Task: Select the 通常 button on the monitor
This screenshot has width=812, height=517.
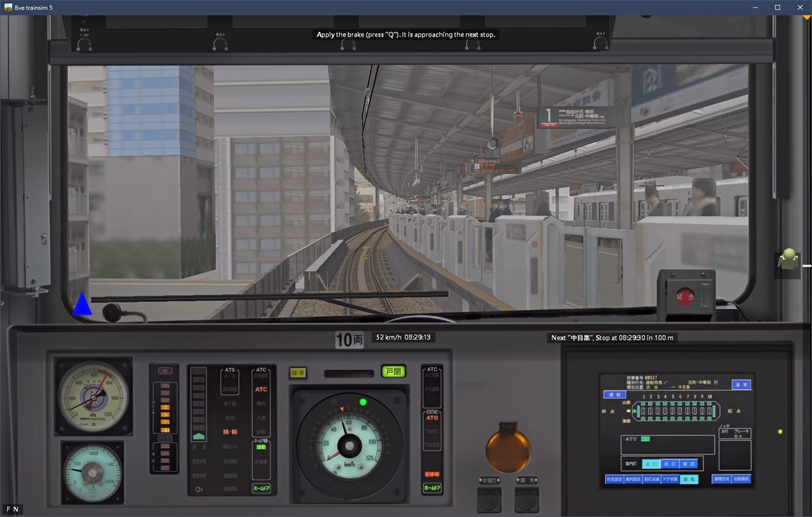Action: [741, 384]
